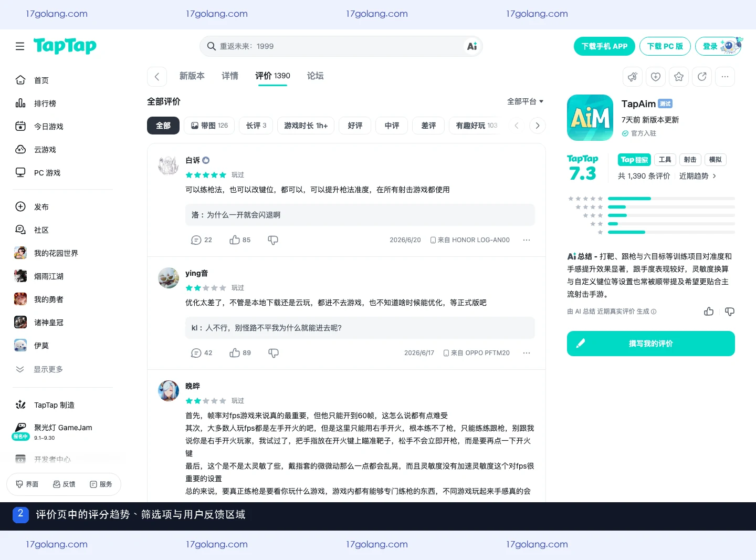Click the AI search icon in search bar
This screenshot has width=756, height=560.
pos(472,46)
